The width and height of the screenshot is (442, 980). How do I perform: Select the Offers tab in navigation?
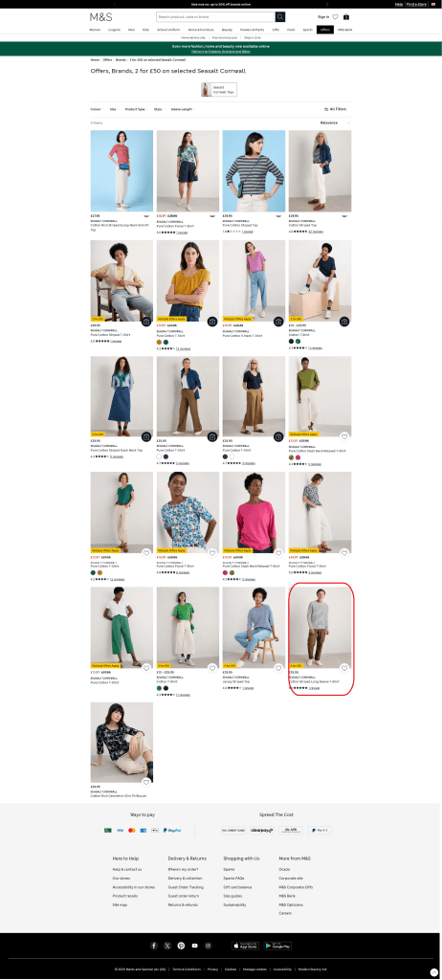tap(325, 30)
